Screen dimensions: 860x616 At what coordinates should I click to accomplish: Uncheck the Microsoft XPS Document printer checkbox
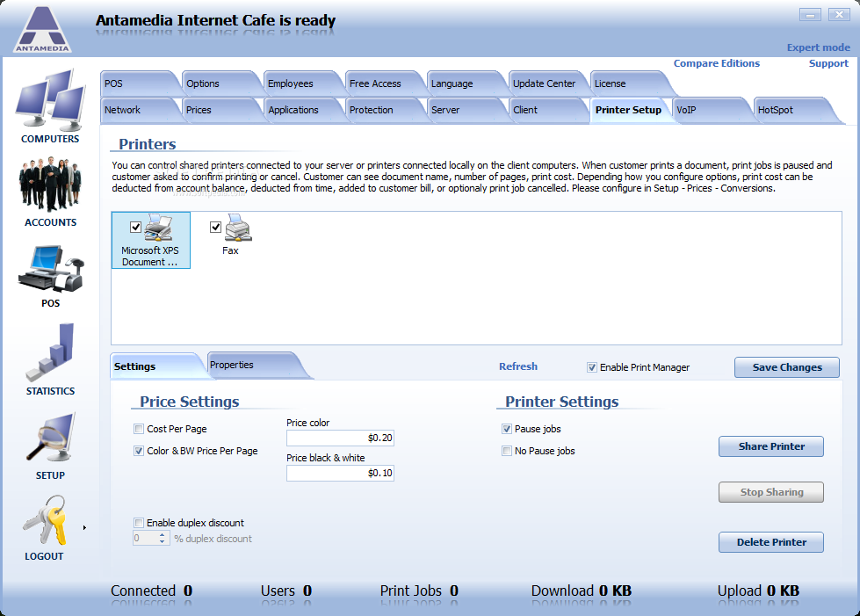click(x=135, y=227)
